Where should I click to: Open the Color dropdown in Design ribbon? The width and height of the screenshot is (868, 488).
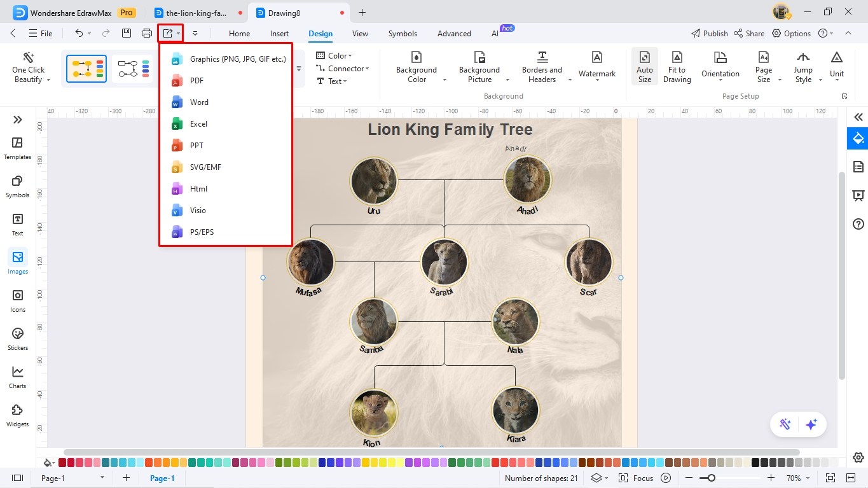click(334, 56)
